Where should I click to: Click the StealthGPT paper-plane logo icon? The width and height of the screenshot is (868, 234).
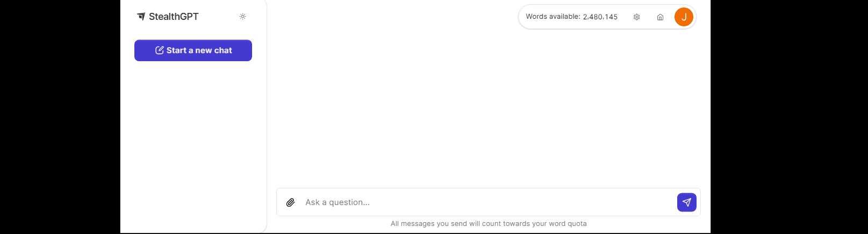tap(141, 17)
